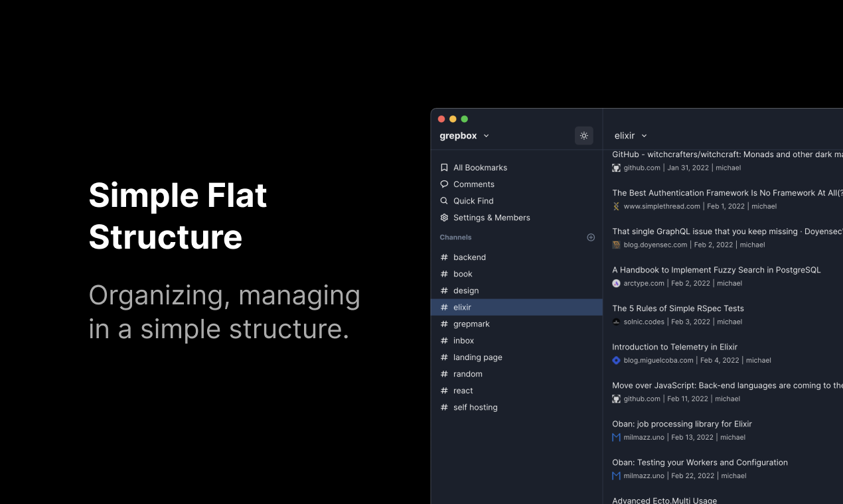The height and width of the screenshot is (504, 843).
Task: Click the hash icon beside grepmark
Action: [444, 324]
